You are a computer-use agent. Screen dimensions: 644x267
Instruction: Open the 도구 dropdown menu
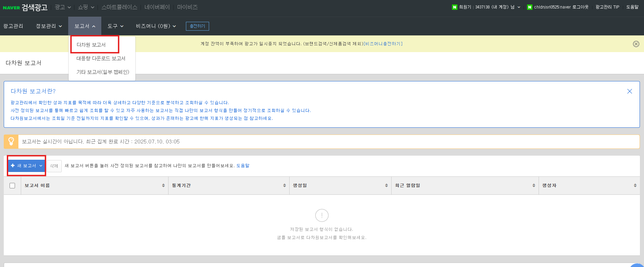[x=116, y=26]
